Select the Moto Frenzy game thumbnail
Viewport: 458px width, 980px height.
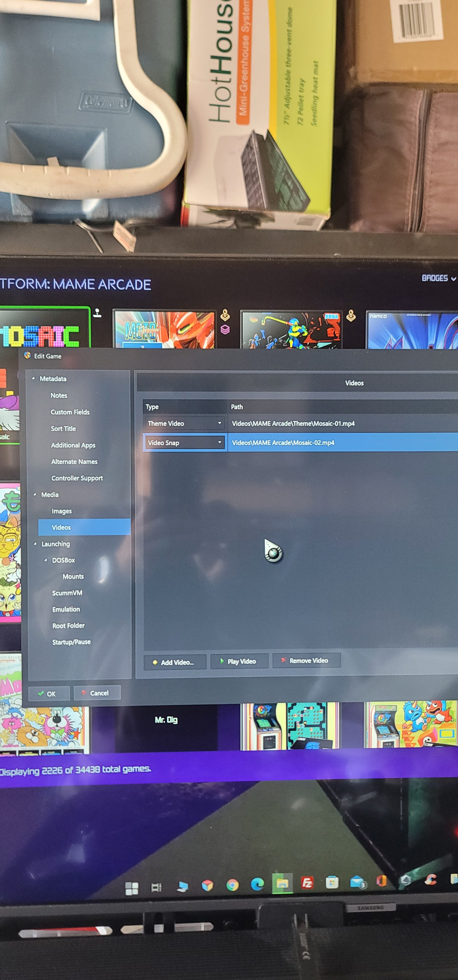[165, 330]
